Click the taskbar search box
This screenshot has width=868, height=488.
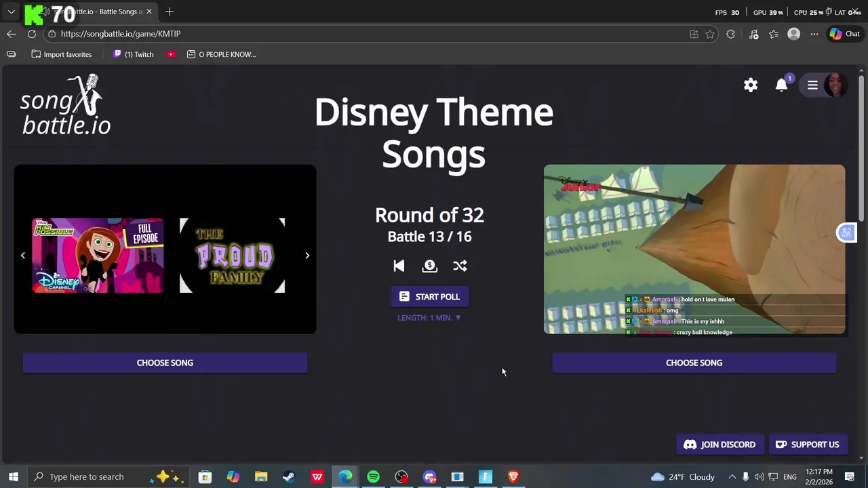pyautogui.click(x=108, y=476)
